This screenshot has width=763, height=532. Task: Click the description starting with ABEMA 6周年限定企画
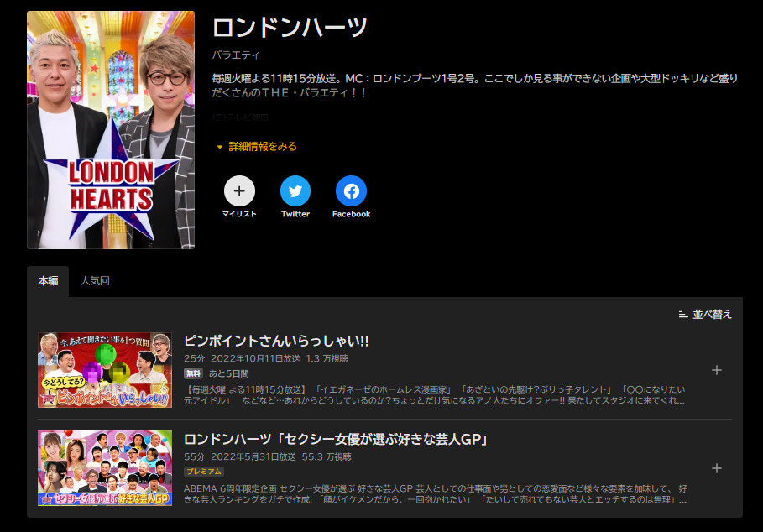point(435,493)
